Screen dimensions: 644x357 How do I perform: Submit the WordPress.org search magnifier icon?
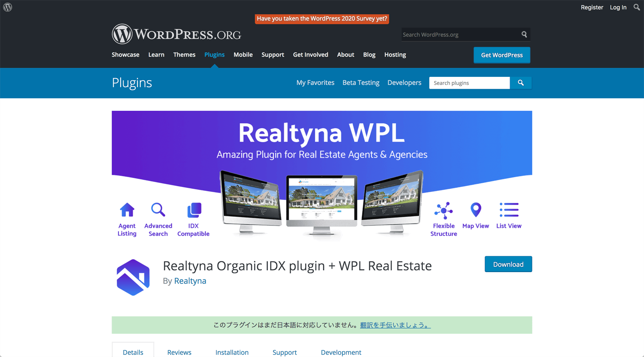point(524,34)
